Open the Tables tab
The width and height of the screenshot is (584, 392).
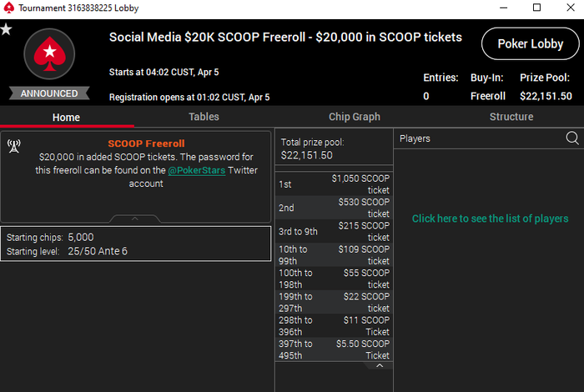(x=204, y=117)
